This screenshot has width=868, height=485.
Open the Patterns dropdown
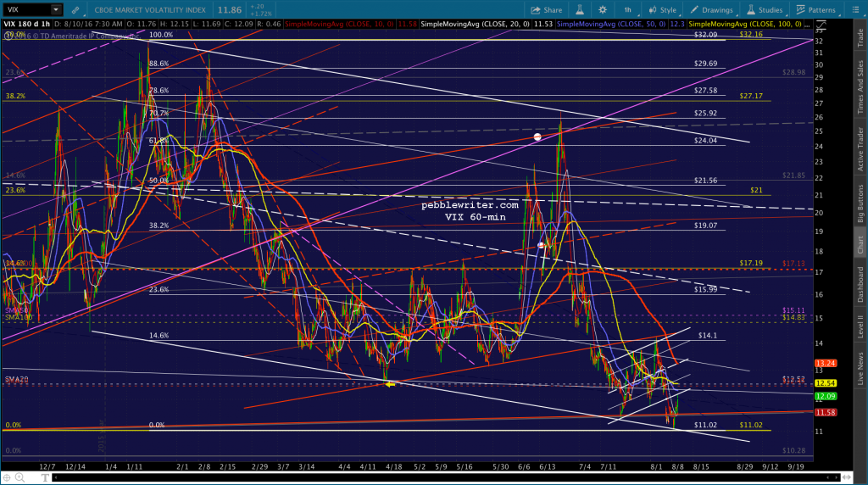[x=816, y=10]
